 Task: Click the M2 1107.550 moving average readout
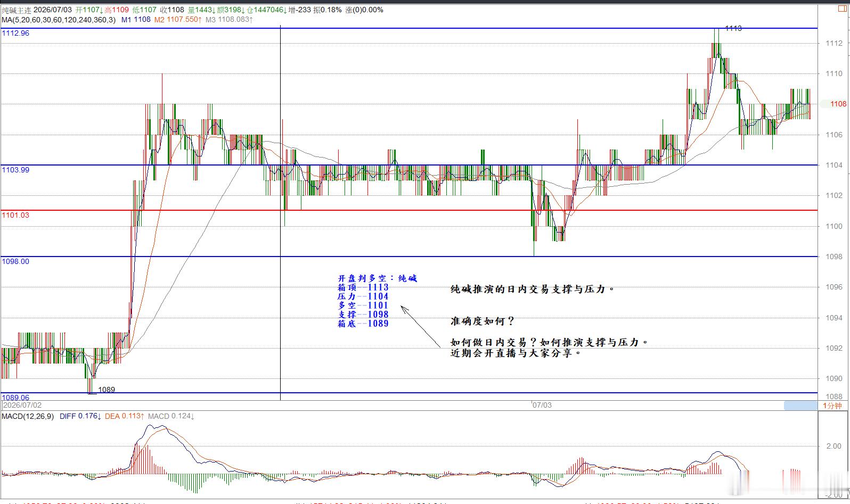point(178,20)
